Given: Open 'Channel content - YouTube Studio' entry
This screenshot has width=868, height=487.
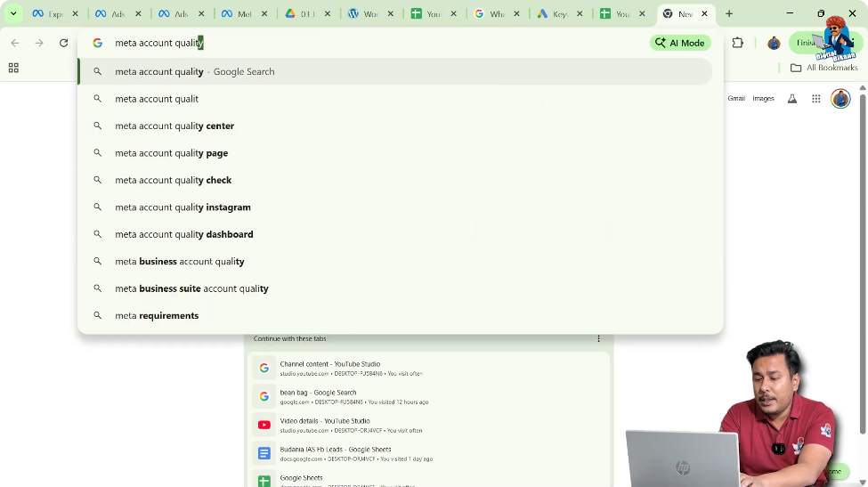Looking at the screenshot, I should click(x=429, y=368).
